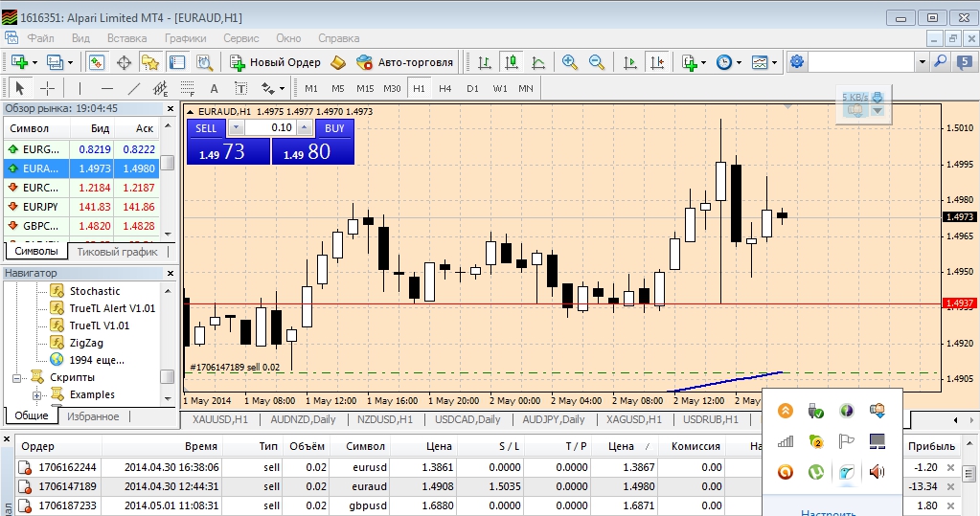
Task: Open the Strategy Tester icon
Action: coord(204,62)
